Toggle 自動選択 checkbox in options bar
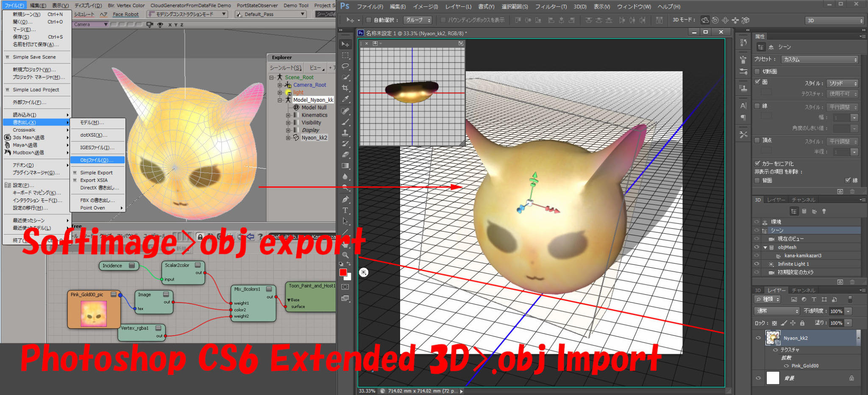The image size is (868, 395). pyautogui.click(x=369, y=20)
